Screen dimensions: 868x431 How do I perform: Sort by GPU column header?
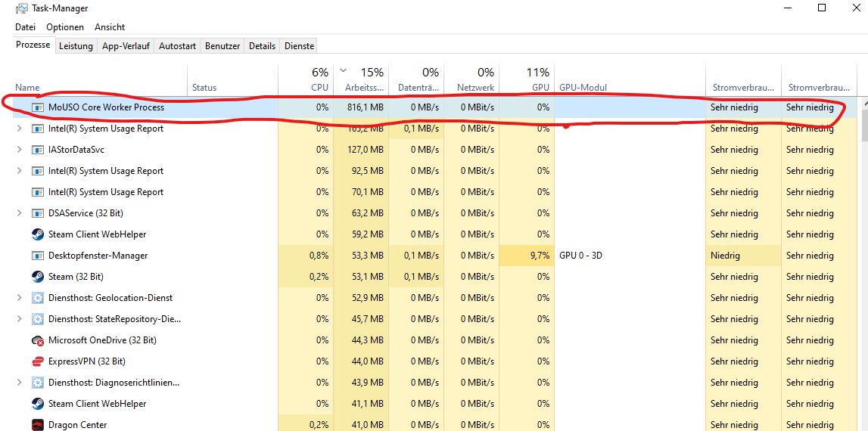pos(526,79)
